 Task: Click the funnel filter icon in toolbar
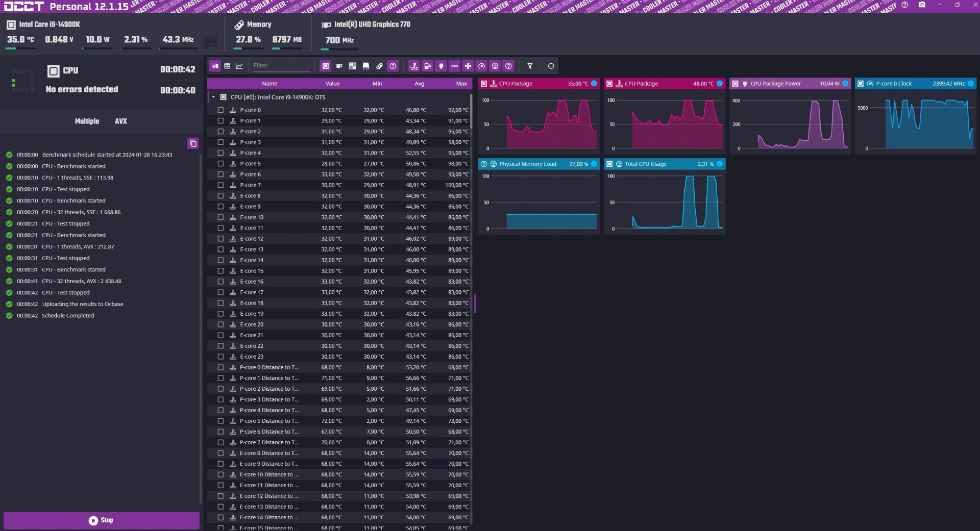tap(530, 66)
